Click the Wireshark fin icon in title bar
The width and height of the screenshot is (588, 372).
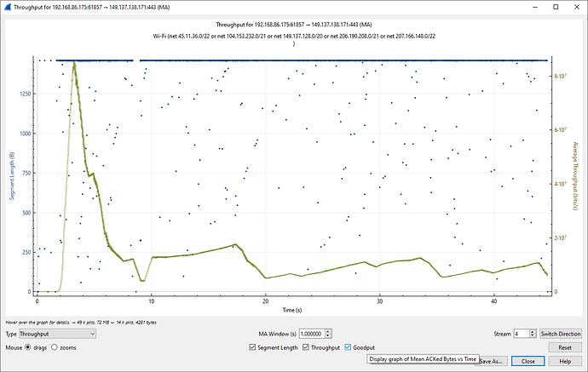[9, 7]
